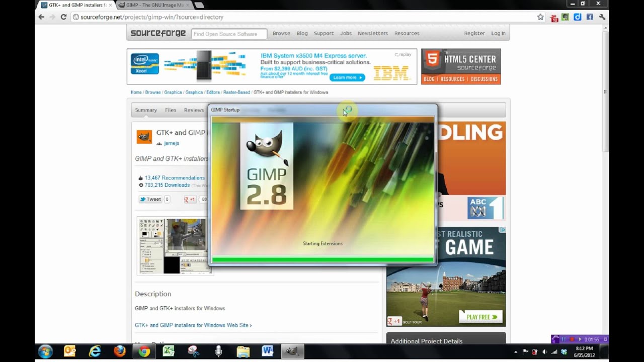Open the Snipping Tool taskbar icon

[193, 351]
